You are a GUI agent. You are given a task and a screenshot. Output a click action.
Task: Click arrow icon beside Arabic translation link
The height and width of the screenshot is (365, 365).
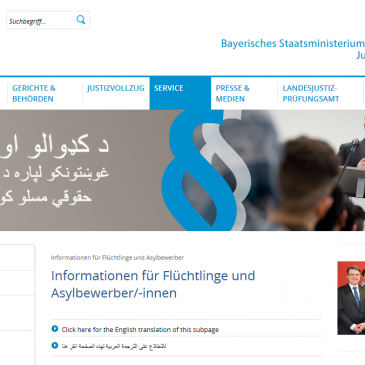55,345
